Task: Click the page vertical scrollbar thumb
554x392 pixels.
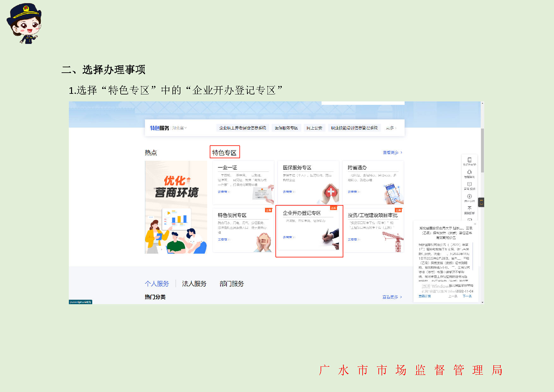Action: coord(482,150)
